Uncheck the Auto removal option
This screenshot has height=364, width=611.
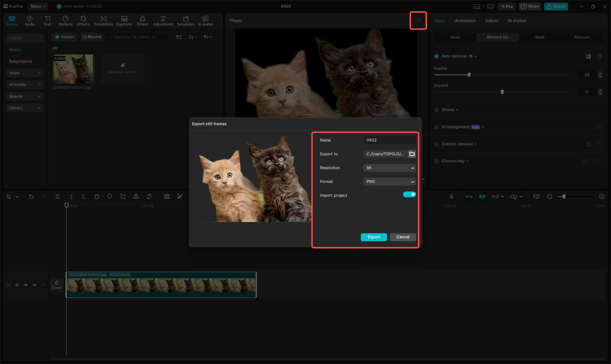(436, 56)
